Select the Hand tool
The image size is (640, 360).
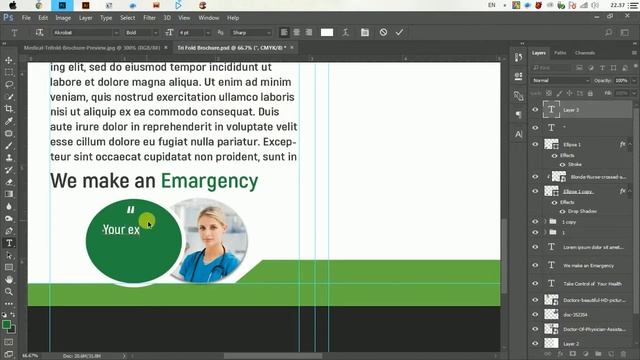pos(9,280)
